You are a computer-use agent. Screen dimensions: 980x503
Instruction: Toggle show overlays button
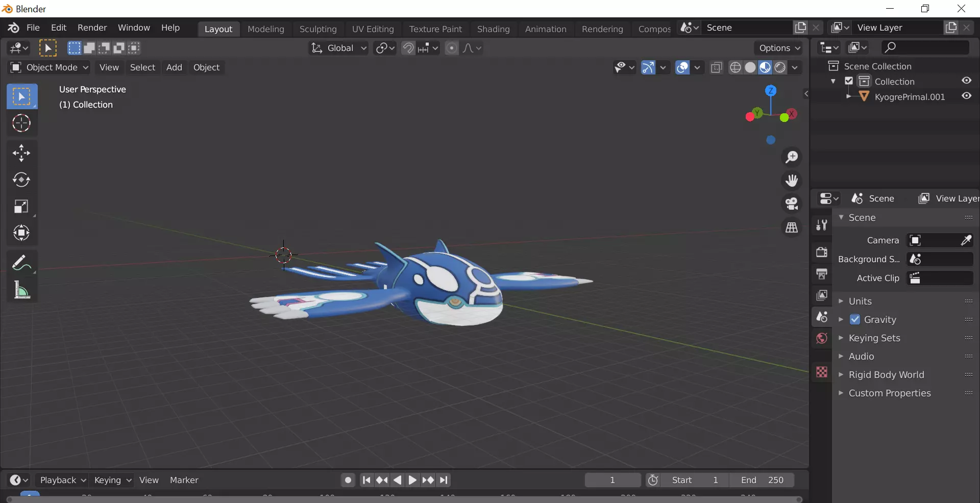pyautogui.click(x=682, y=67)
